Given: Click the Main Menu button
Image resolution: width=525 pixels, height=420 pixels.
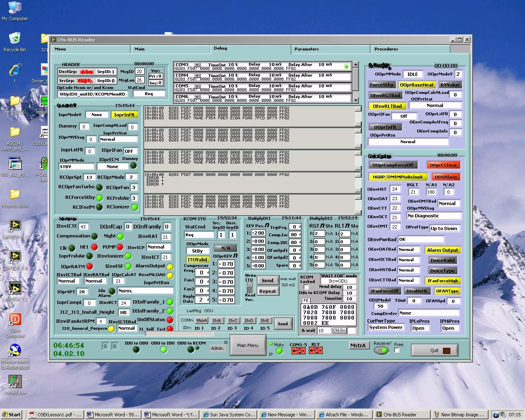Looking at the screenshot, I should [248, 345].
